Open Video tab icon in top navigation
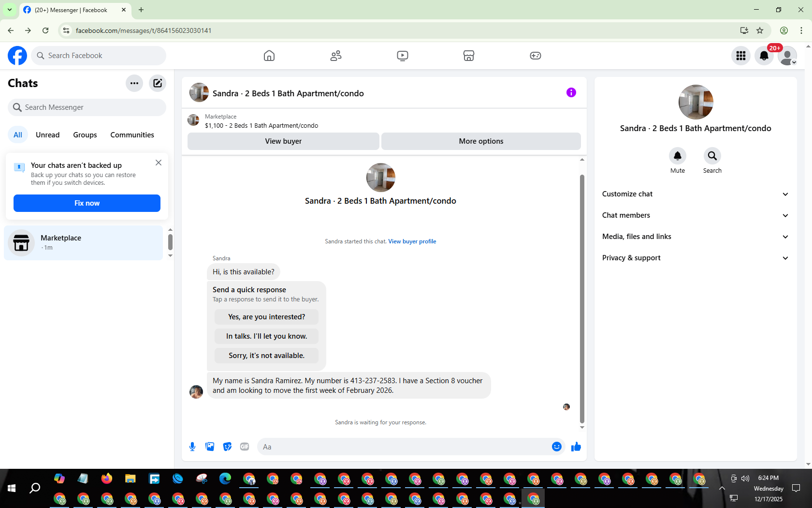Image resolution: width=812 pixels, height=508 pixels. click(x=403, y=56)
